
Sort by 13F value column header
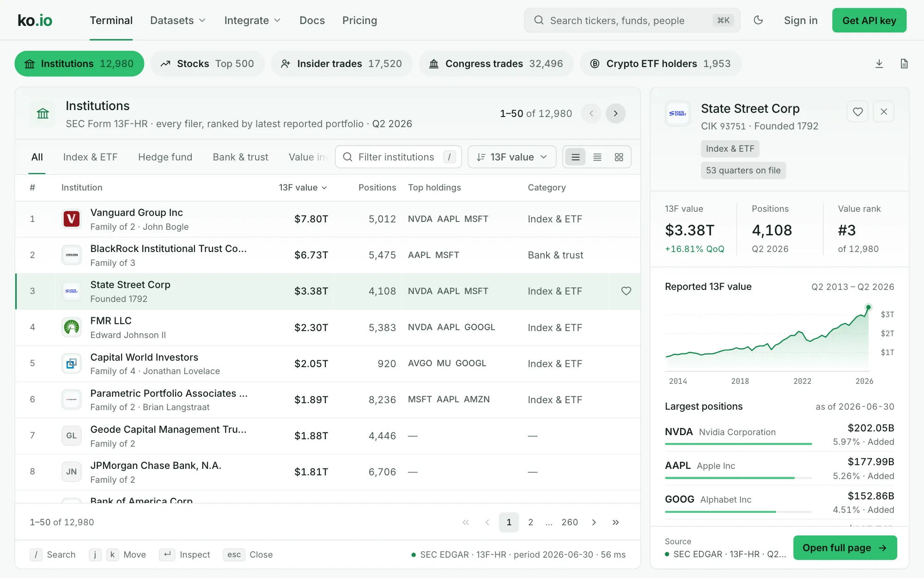[303, 188]
